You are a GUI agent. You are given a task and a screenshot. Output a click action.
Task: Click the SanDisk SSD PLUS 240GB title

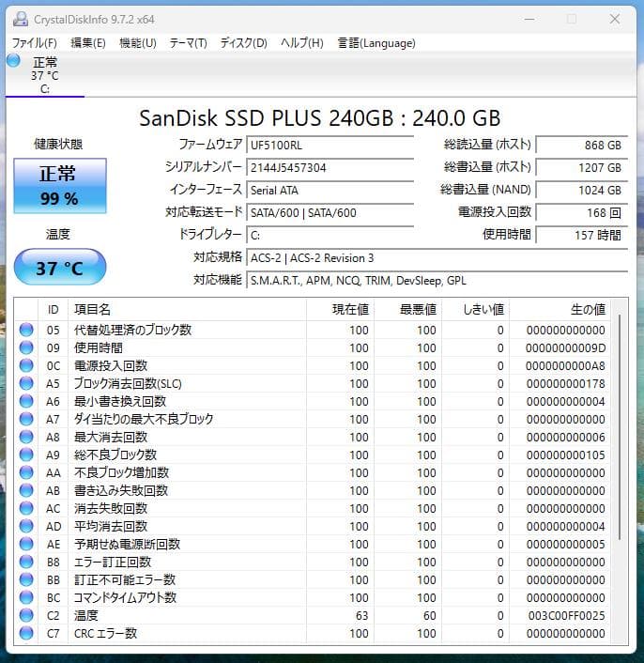pos(320,118)
